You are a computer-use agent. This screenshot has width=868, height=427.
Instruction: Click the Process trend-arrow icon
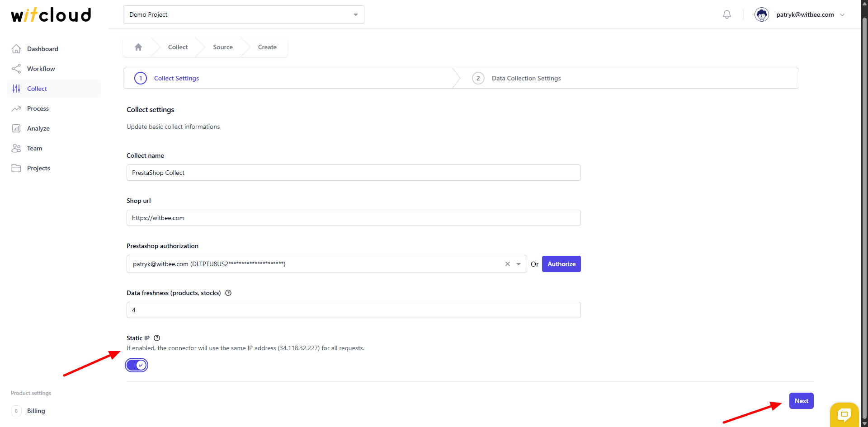[16, 108]
